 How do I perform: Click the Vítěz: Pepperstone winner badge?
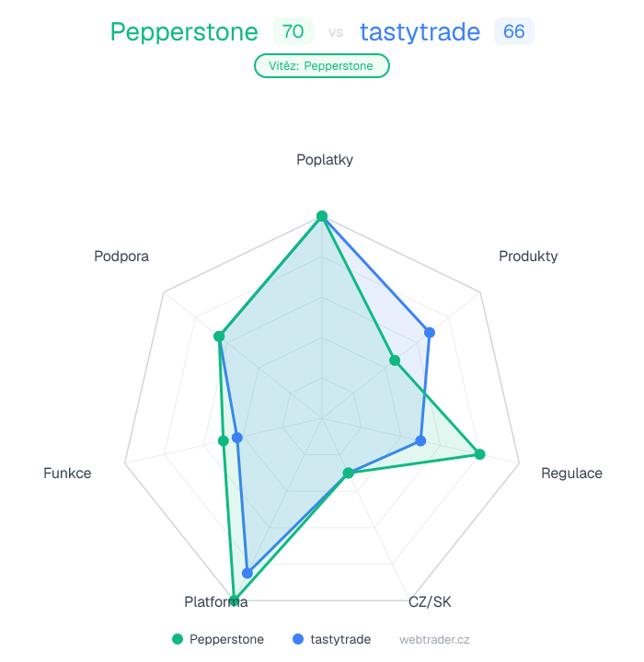[322, 65]
